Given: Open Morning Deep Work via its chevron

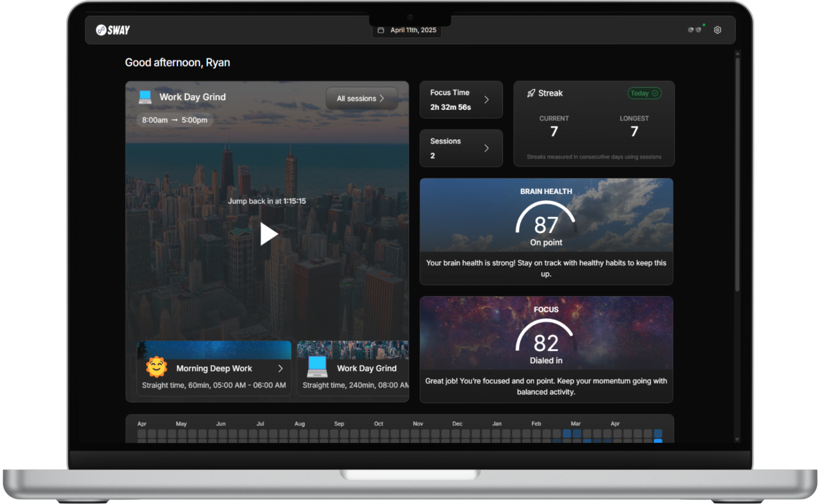Looking at the screenshot, I should pos(280,368).
